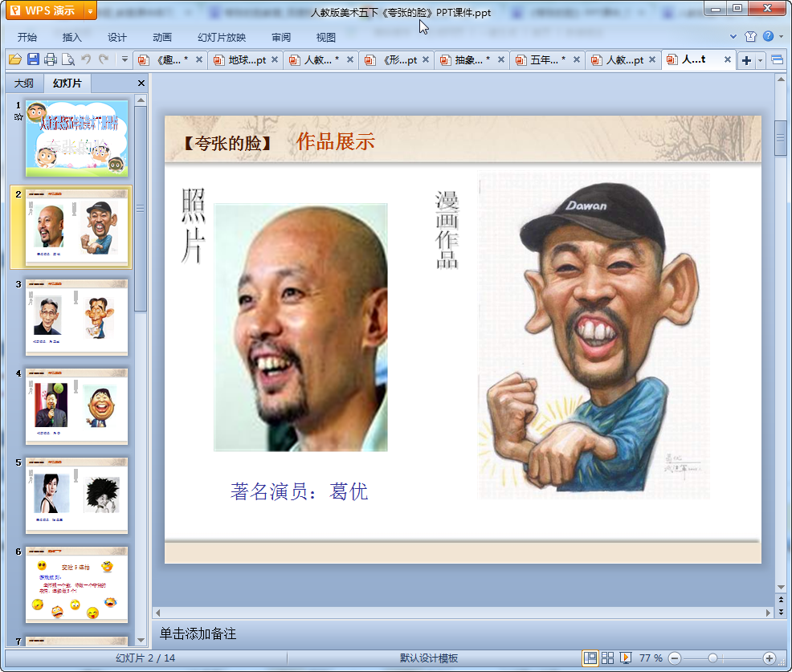Select slide 6 thumbnail
Viewport: 792px width, 672px height.
point(77,585)
